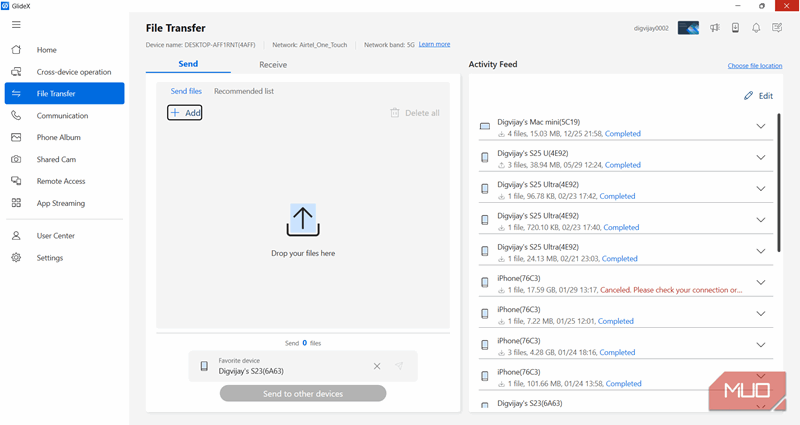Screen dimensions: 800x425
Task: Open the mobile app download icon
Action: pyautogui.click(x=735, y=28)
